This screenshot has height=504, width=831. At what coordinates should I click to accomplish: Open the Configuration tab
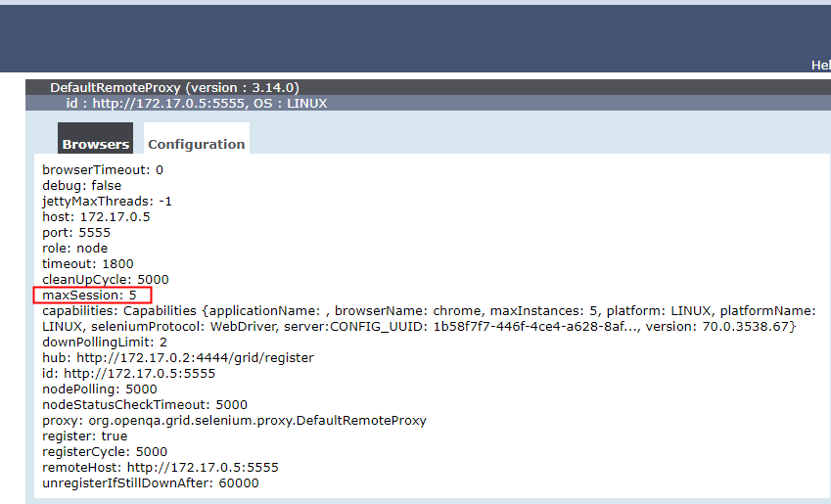[x=196, y=139]
